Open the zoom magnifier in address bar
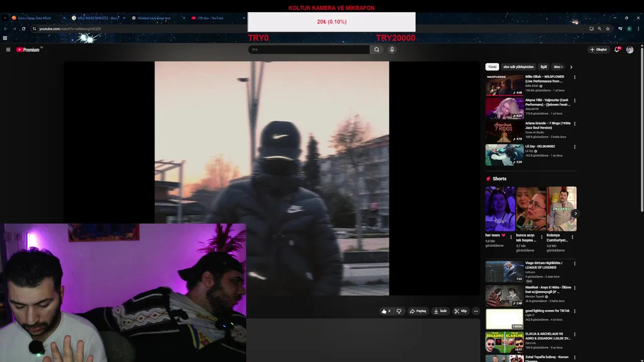The width and height of the screenshot is (644, 362). (599, 29)
